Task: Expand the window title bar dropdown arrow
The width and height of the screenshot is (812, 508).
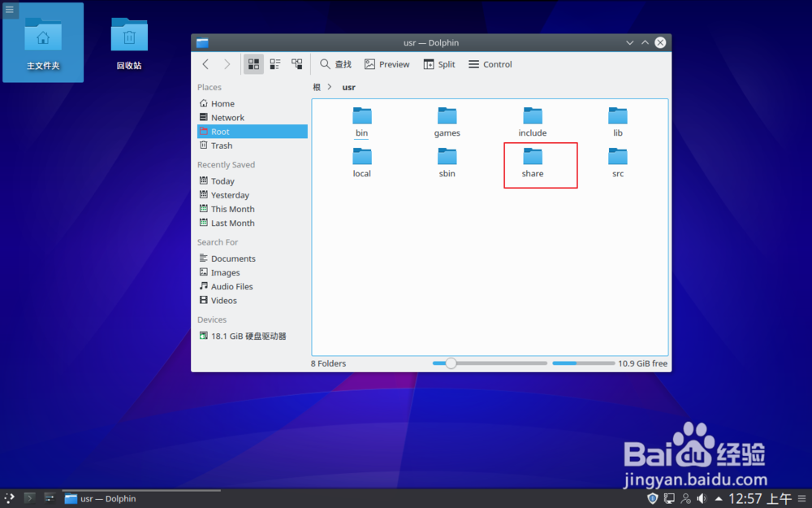Action: 630,42
